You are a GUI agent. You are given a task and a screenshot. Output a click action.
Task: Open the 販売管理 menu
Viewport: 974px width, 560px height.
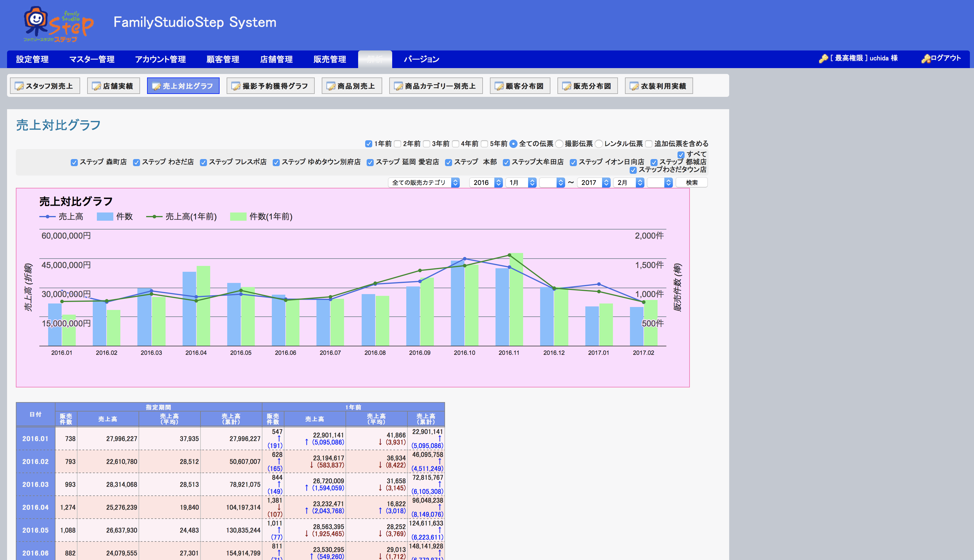pyautogui.click(x=330, y=59)
